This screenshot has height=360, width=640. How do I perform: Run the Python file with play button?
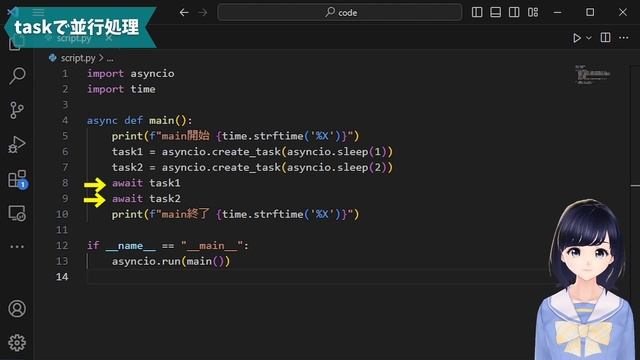[577, 38]
